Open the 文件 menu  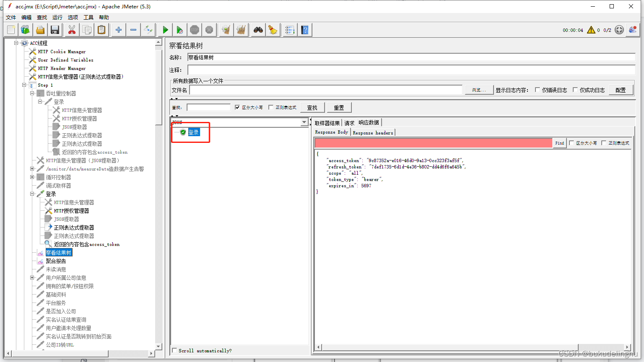coord(11,17)
